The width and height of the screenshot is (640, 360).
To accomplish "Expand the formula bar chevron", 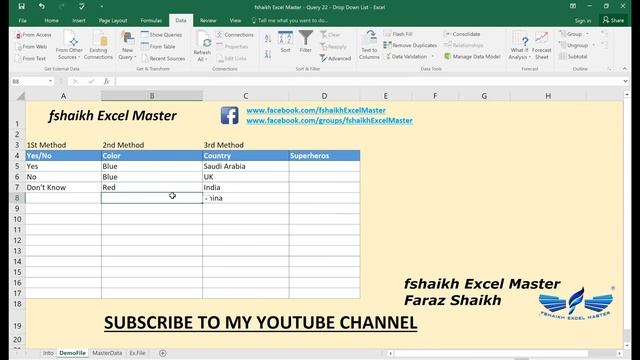I will click(x=625, y=81).
